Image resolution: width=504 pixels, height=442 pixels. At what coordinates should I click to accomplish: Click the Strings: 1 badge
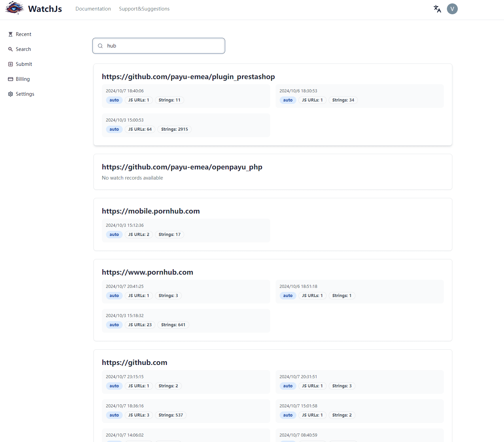(x=342, y=296)
